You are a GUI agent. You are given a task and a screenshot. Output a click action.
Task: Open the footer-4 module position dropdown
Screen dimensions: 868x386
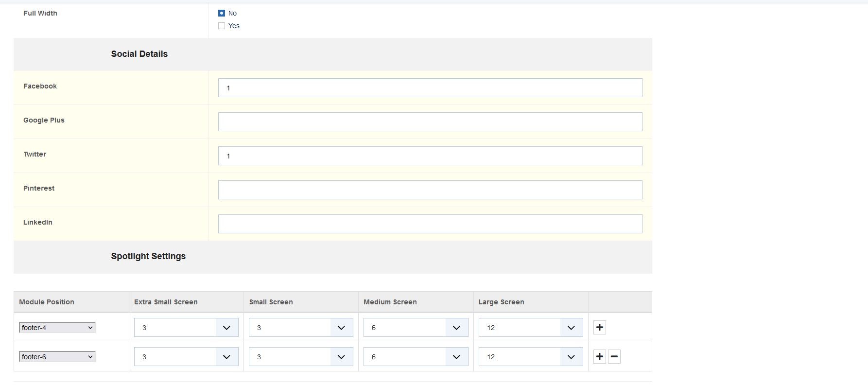(x=57, y=328)
